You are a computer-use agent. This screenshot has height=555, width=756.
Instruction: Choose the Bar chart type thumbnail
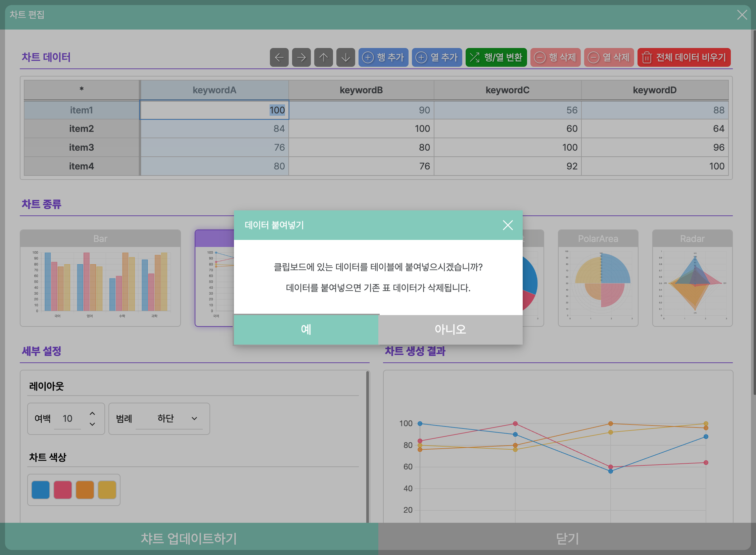point(100,278)
